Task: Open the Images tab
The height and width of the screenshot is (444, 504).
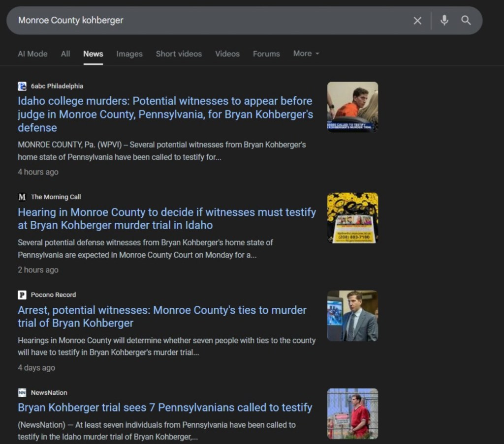Action: click(x=129, y=54)
